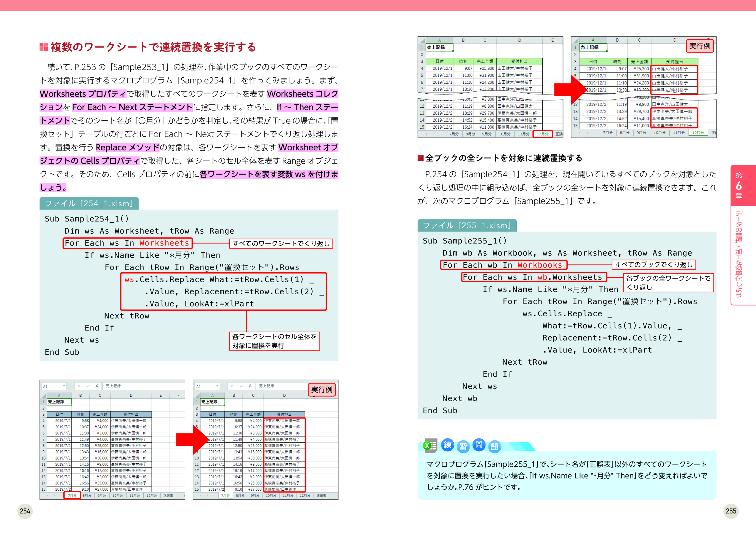
Task: Switch to the 10月分 tab in the July before-run sheet
Action: pyautogui.click(x=117, y=495)
